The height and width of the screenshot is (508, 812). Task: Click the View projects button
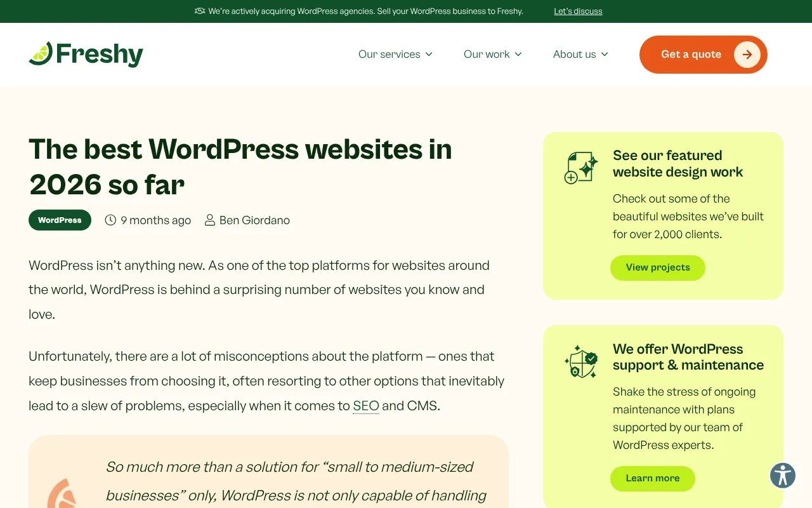coord(658,267)
